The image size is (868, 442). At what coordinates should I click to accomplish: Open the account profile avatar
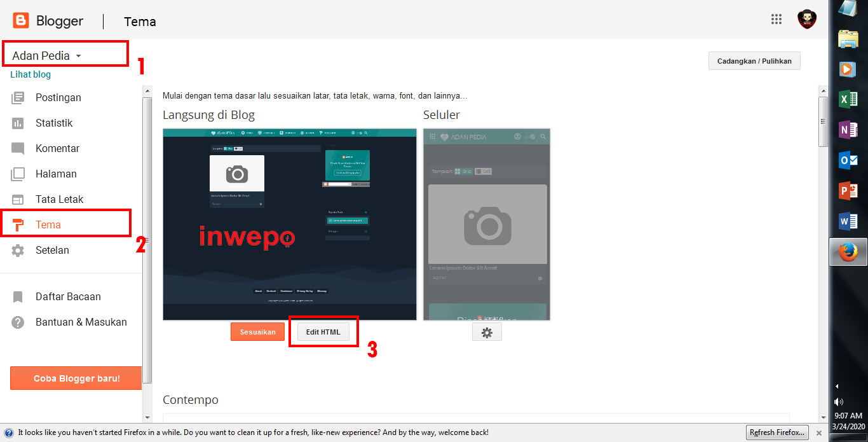coord(807,19)
